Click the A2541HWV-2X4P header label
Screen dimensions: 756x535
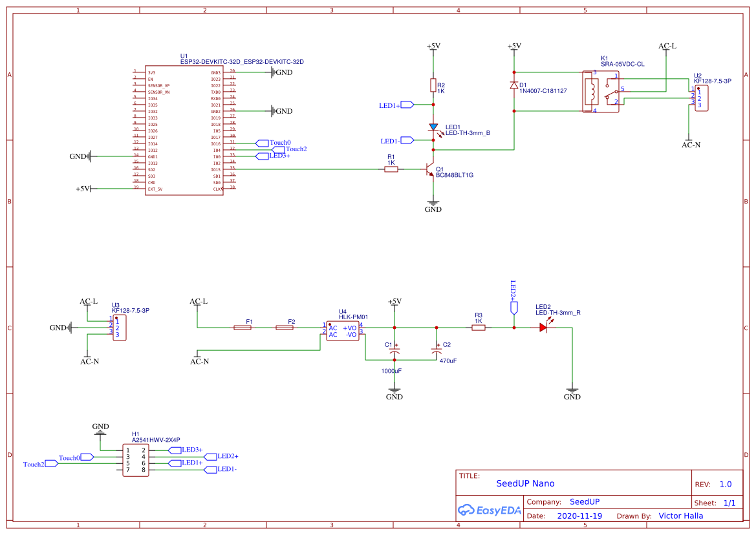pyautogui.click(x=157, y=440)
